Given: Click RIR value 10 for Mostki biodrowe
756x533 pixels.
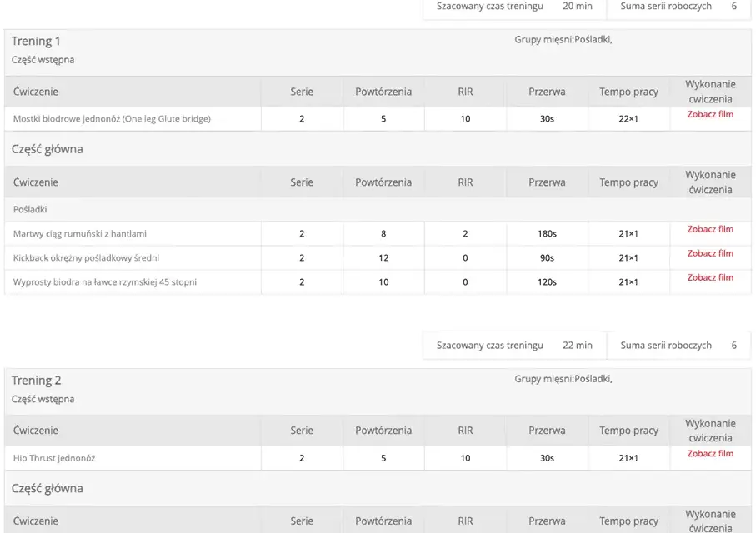Looking at the screenshot, I should (x=465, y=119).
